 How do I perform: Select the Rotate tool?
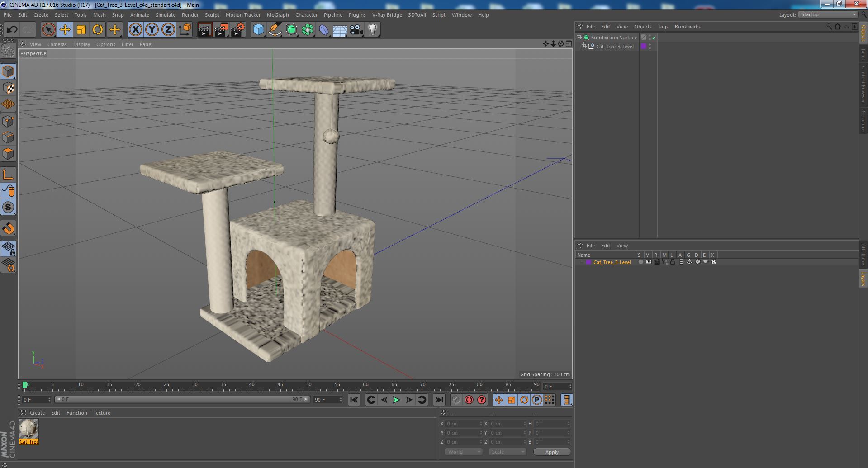click(x=98, y=30)
